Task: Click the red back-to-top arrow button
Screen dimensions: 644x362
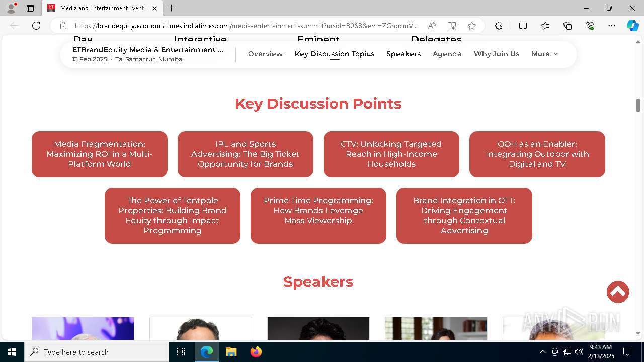Action: click(x=618, y=292)
